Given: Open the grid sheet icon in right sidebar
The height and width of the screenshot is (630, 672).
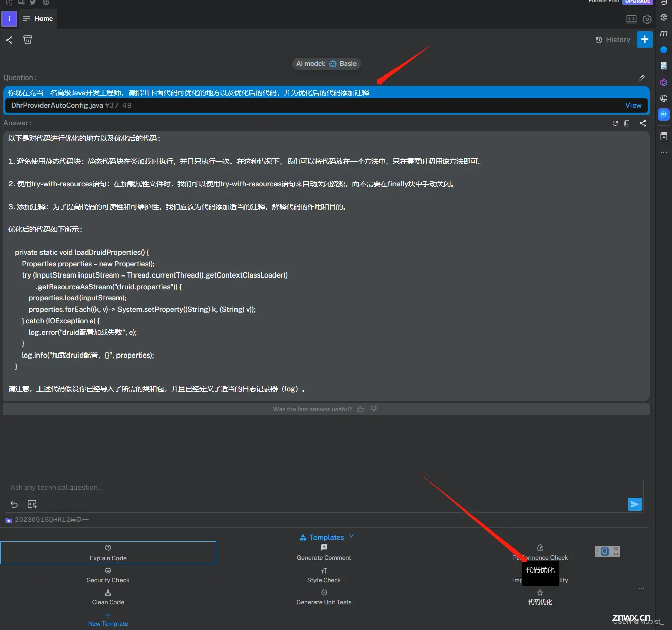Looking at the screenshot, I should pos(664,66).
